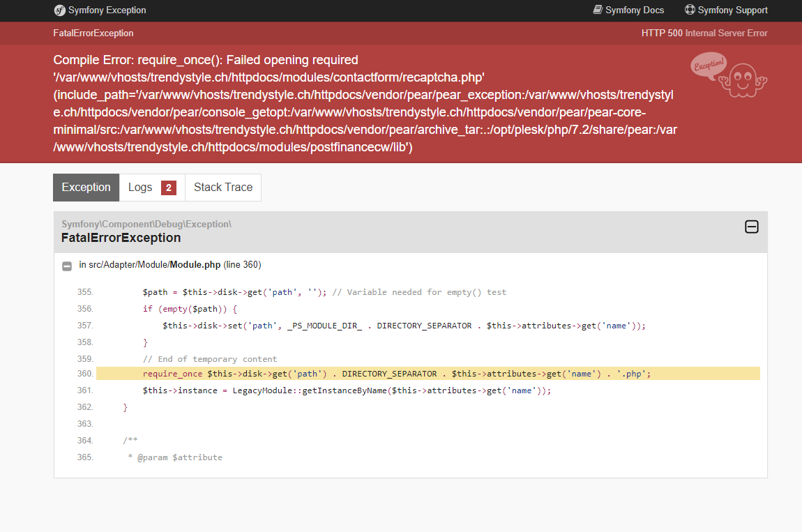
Task: Switch to the Logs tab
Action: pos(152,188)
